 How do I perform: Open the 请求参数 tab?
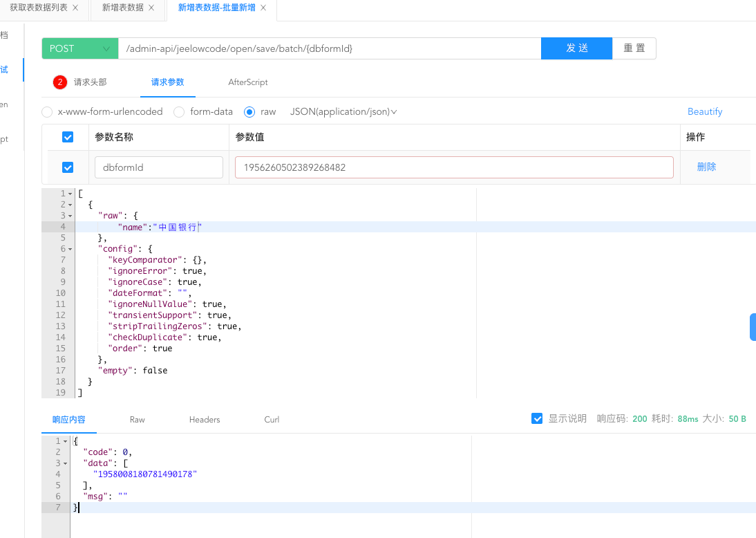pyautogui.click(x=167, y=82)
